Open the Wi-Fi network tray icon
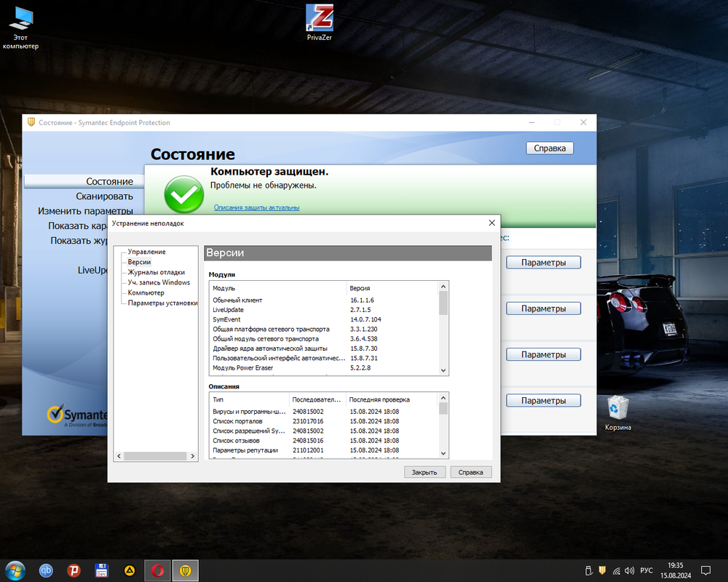 616,570
